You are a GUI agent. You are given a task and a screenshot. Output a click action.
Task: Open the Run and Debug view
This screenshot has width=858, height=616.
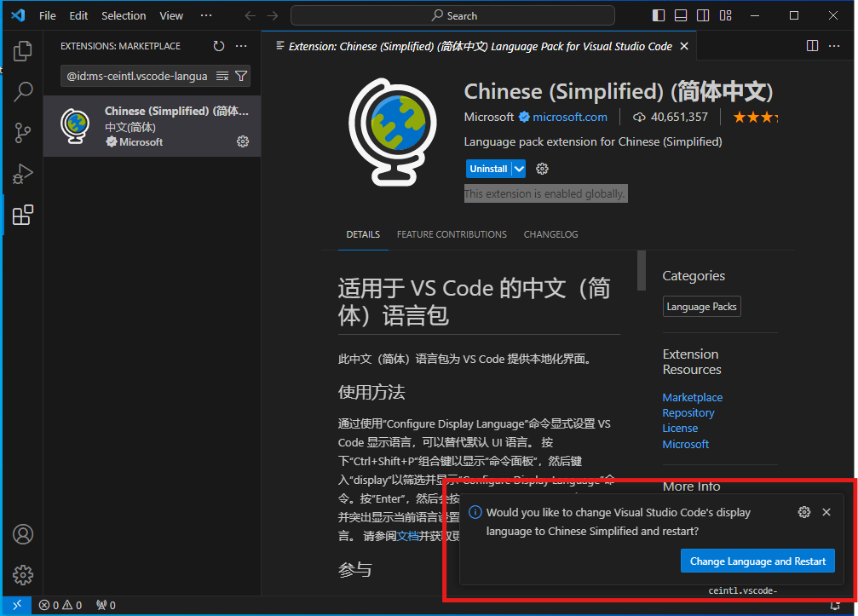[22, 174]
